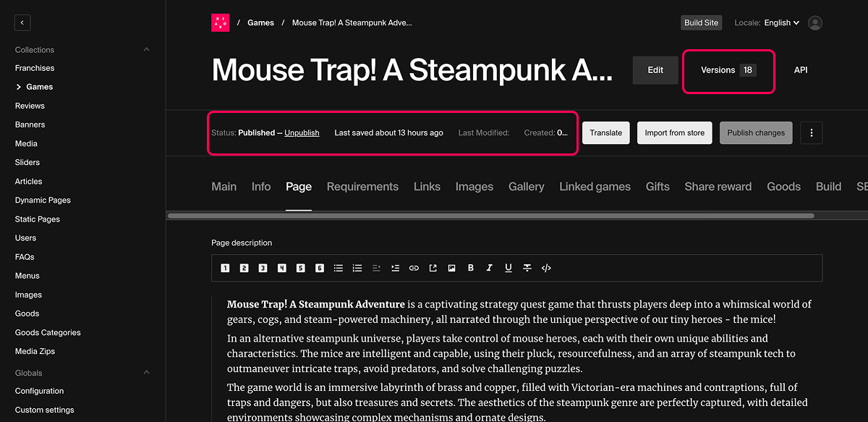Collapse the Globals section
Image resolution: width=868 pixels, height=422 pixels.
click(147, 373)
